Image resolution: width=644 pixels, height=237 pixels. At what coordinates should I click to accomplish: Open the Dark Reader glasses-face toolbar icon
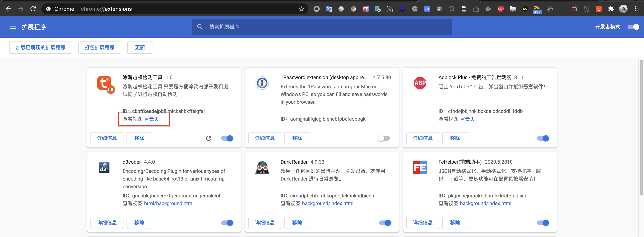[353, 9]
